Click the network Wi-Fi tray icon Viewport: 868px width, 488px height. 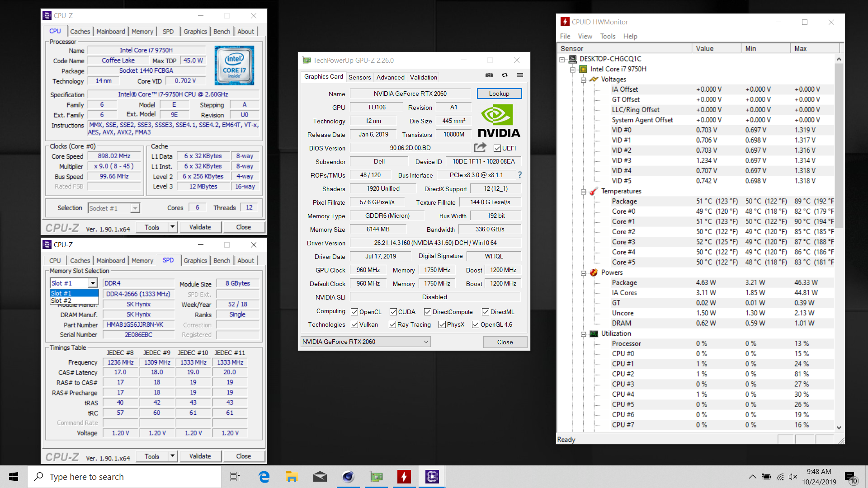click(x=780, y=477)
